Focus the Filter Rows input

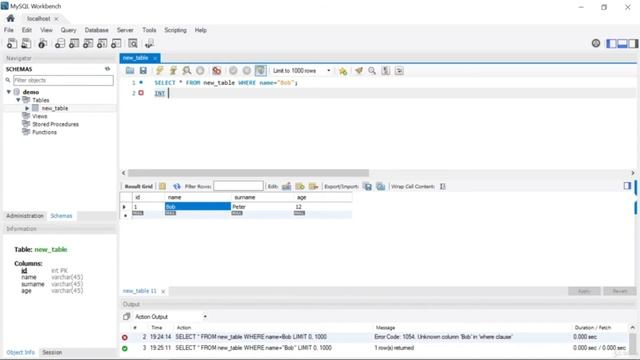click(x=238, y=186)
